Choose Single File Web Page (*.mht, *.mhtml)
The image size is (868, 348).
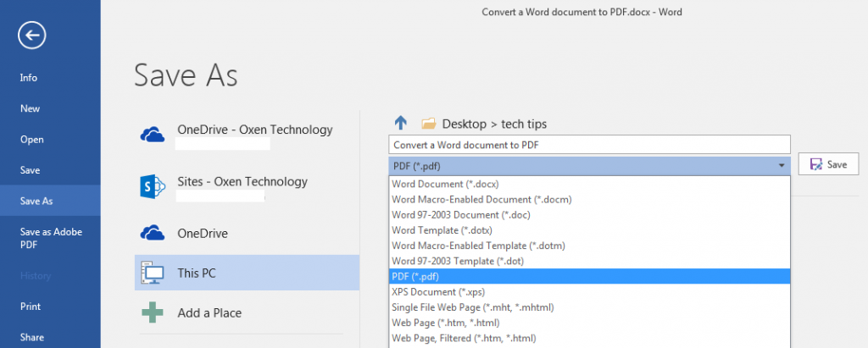(x=589, y=307)
